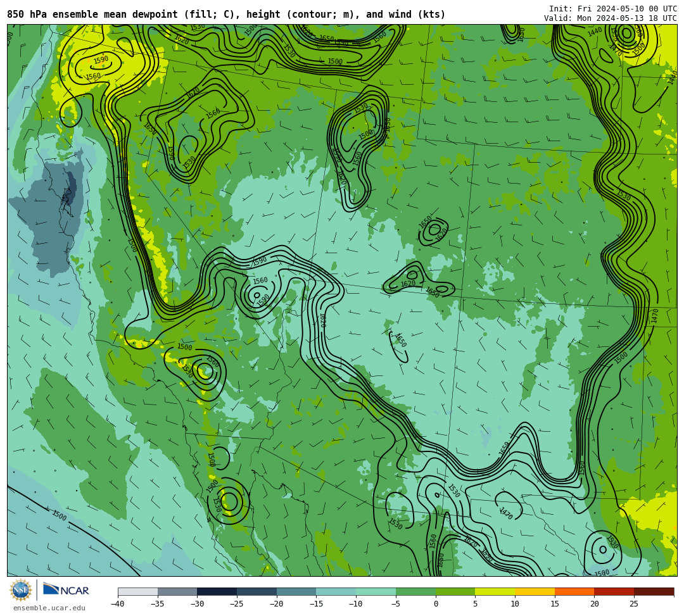This screenshot has width=684, height=616.
Task: Open the ensemble.ucar.edu link text
Action: pyautogui.click(x=49, y=608)
